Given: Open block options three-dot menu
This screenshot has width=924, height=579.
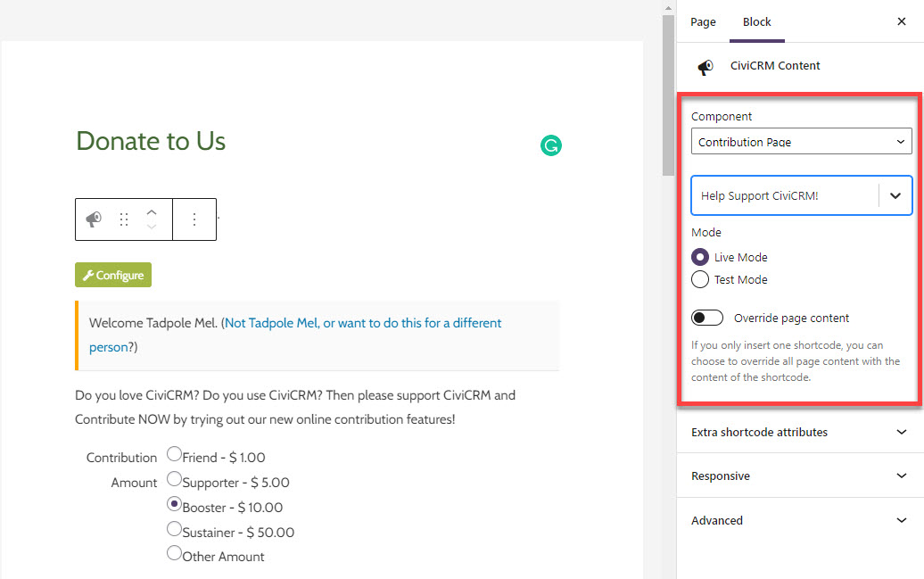Looking at the screenshot, I should (194, 219).
